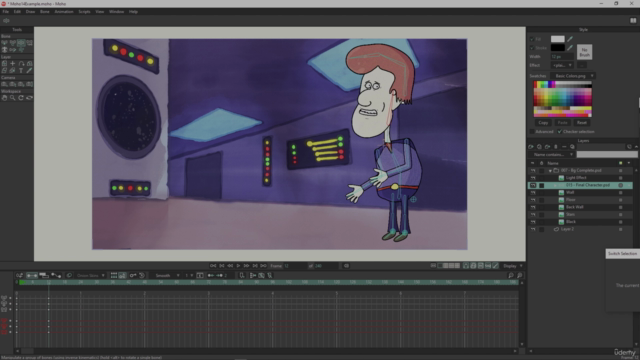640x360 pixels.
Task: Click the Reset style button
Action: [x=582, y=122]
